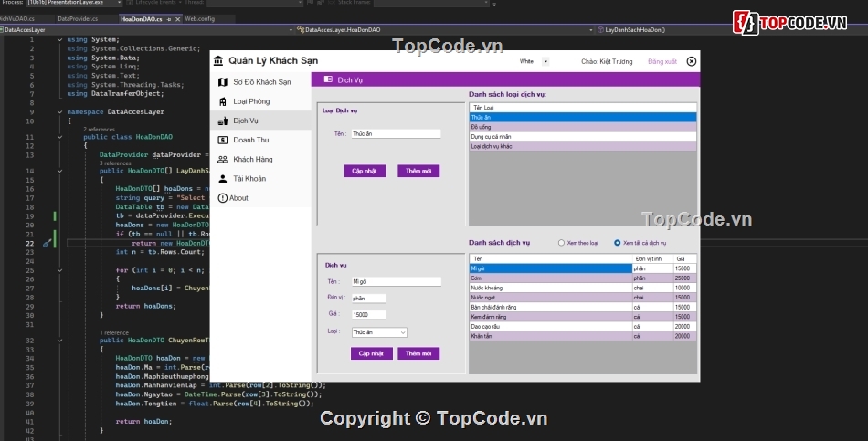Select the 'Đồ uống' row in service types
This screenshot has height=441, width=868.
[x=583, y=127]
